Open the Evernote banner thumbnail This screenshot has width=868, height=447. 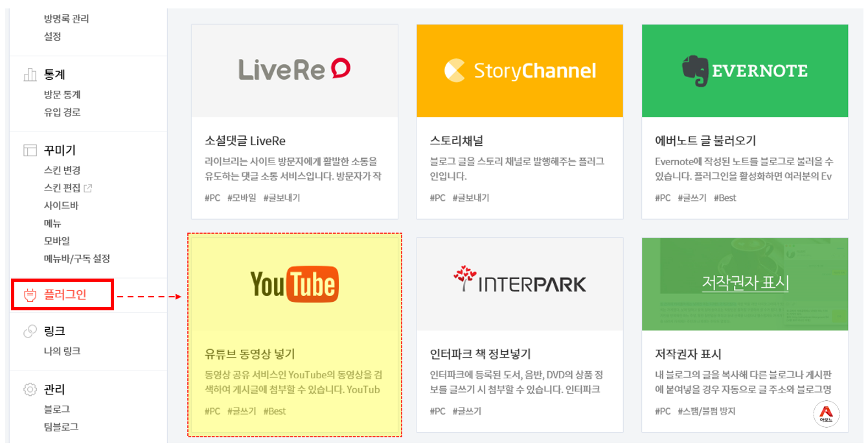(x=745, y=71)
